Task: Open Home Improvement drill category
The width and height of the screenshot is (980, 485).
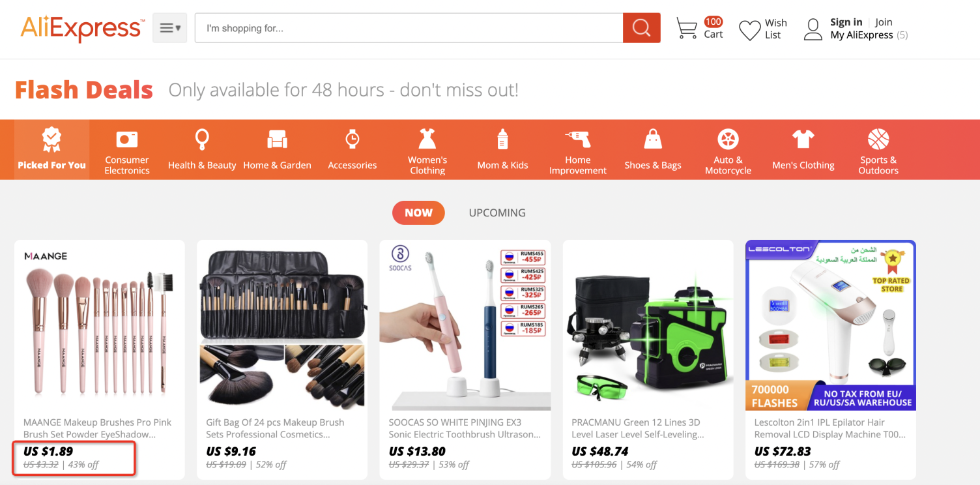Action: point(577,149)
